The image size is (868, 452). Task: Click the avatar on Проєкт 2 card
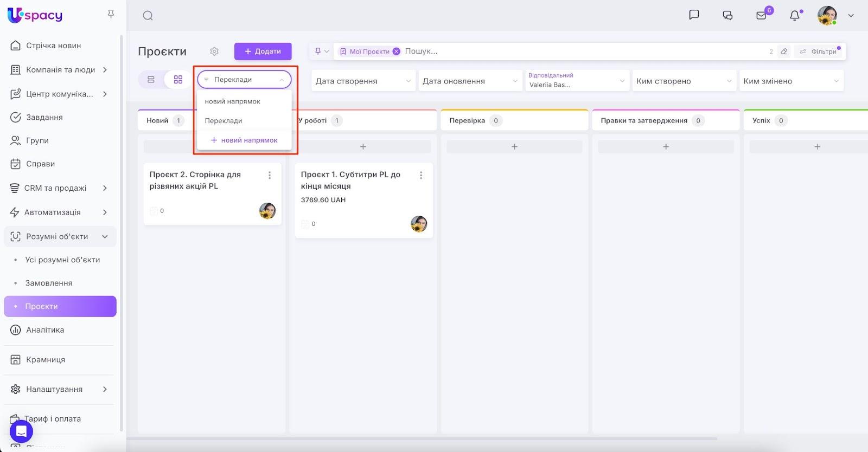coord(267,211)
